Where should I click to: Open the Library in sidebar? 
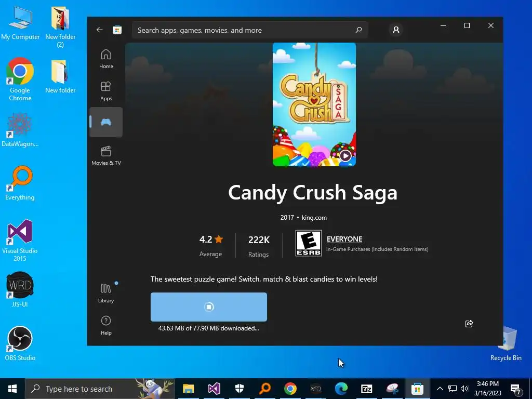(106, 293)
